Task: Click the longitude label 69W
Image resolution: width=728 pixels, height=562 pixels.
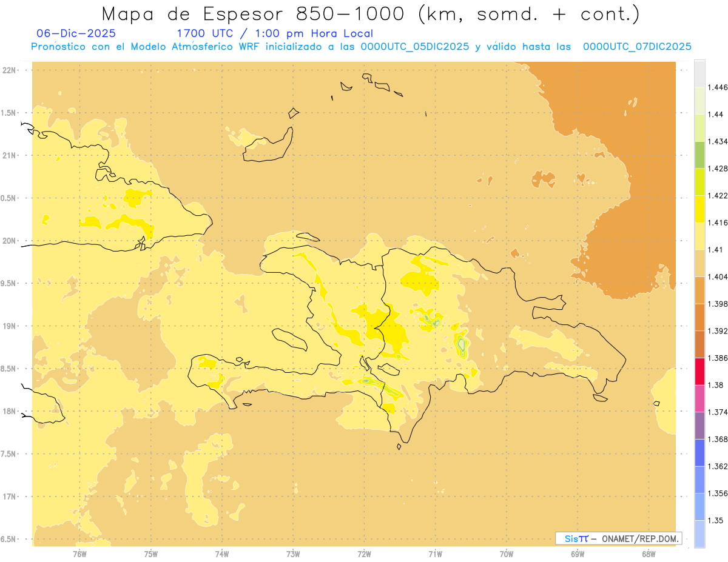Action: [x=578, y=554]
